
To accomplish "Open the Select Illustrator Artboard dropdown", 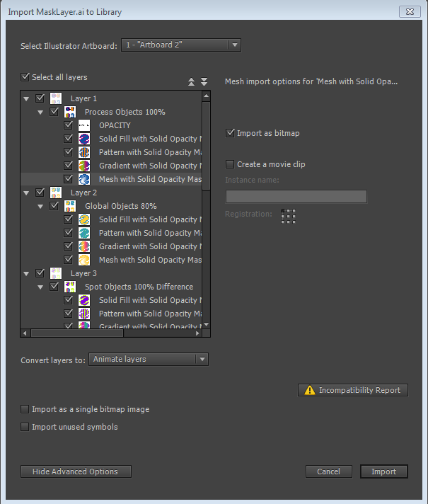I will [x=181, y=45].
